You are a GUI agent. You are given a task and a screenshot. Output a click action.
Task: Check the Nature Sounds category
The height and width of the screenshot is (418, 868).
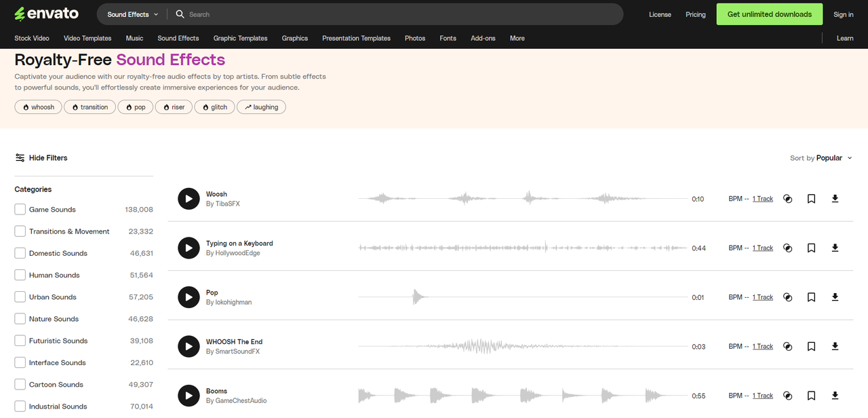click(x=20, y=318)
